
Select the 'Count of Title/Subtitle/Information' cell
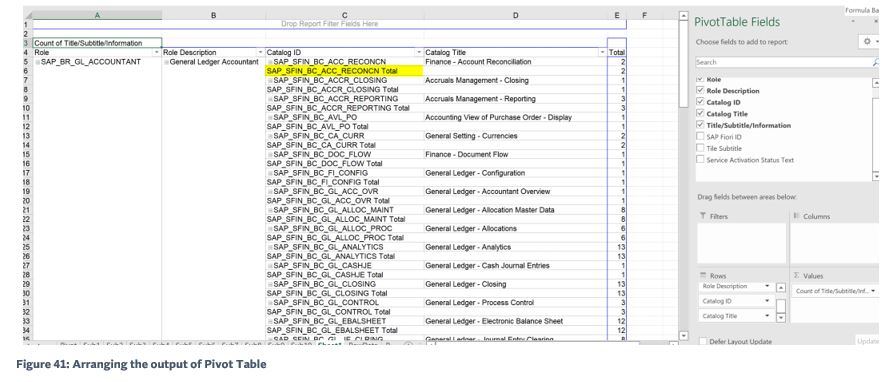tap(97, 43)
